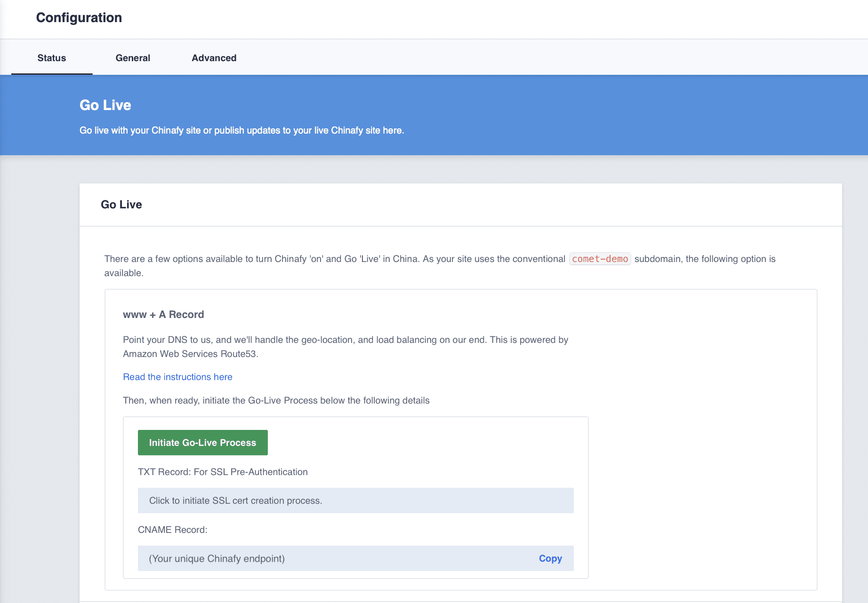Open the Read the instructions here link
Screen dimensions: 868x603
pyautogui.click(x=177, y=377)
